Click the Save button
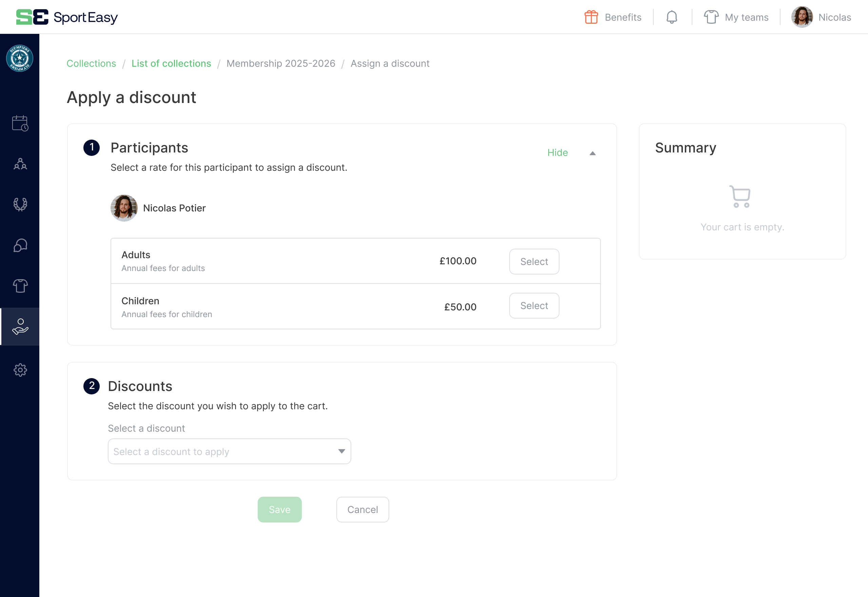The image size is (868, 597). click(280, 510)
